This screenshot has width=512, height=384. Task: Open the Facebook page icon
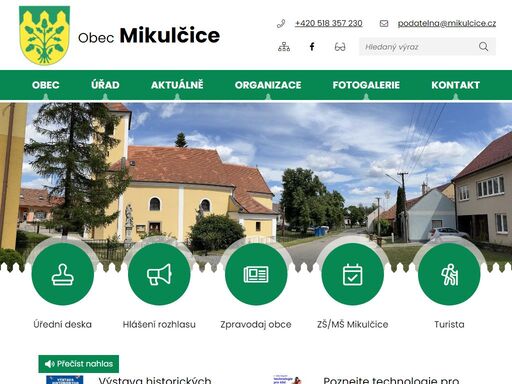coord(312,47)
